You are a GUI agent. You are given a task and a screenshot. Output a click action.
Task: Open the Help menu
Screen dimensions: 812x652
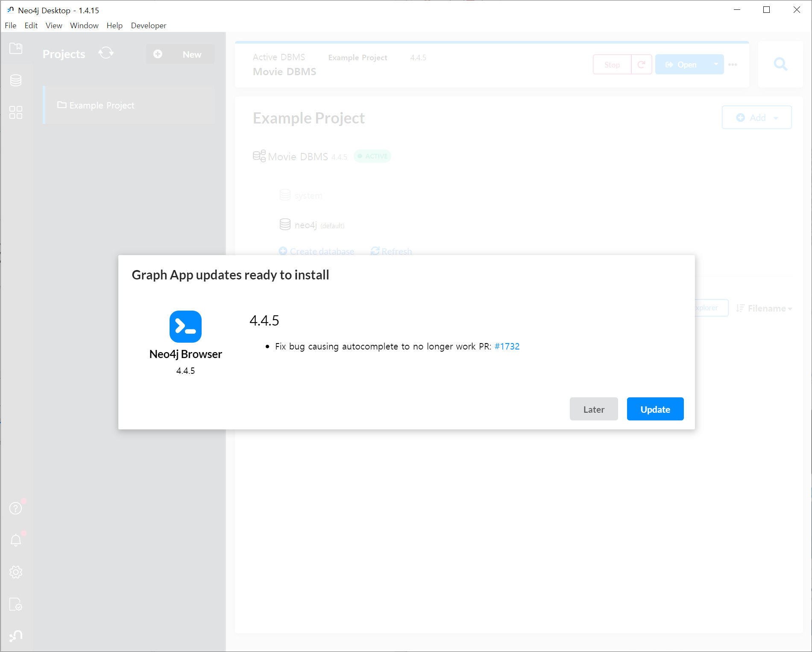click(114, 26)
